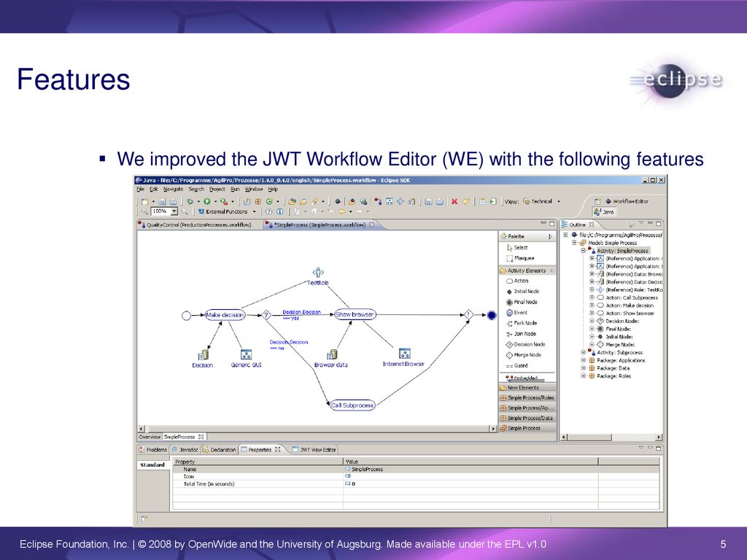Pick the Initial Node palette tool
Screen dimensions: 747x560
[x=522, y=292]
